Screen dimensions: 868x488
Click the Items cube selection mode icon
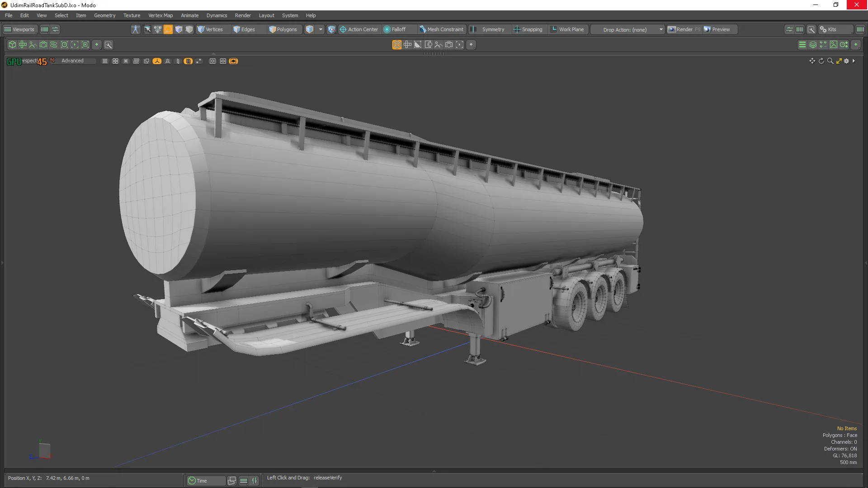(x=310, y=29)
